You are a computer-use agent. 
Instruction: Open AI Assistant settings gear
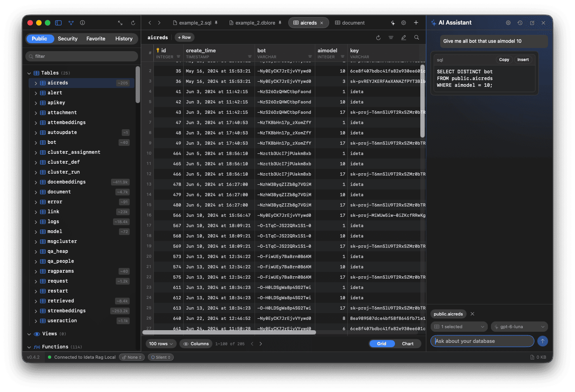(508, 23)
